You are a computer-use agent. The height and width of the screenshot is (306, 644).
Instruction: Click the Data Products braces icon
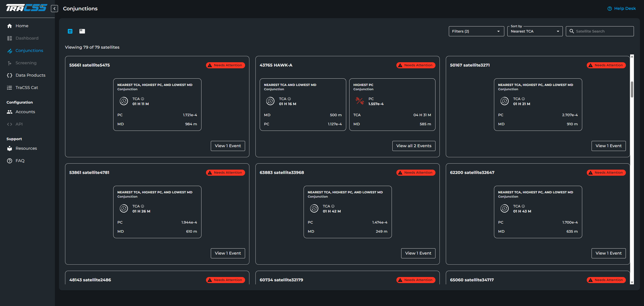pos(10,75)
